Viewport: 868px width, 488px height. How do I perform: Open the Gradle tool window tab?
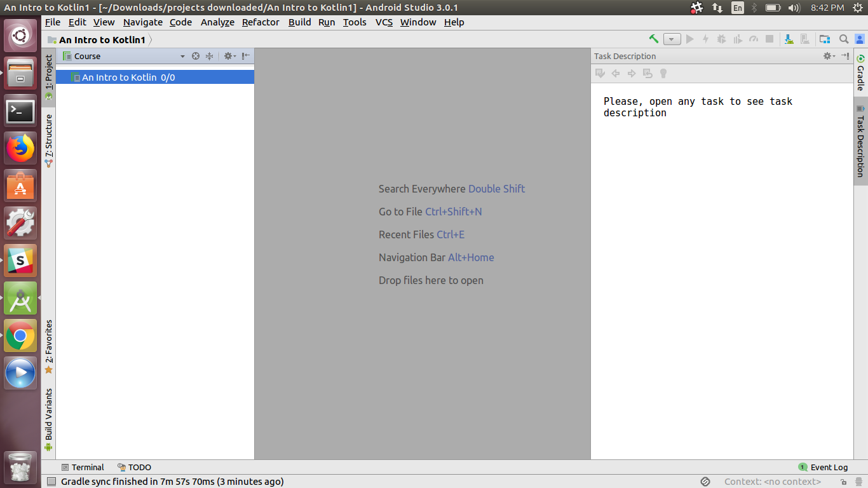860,72
